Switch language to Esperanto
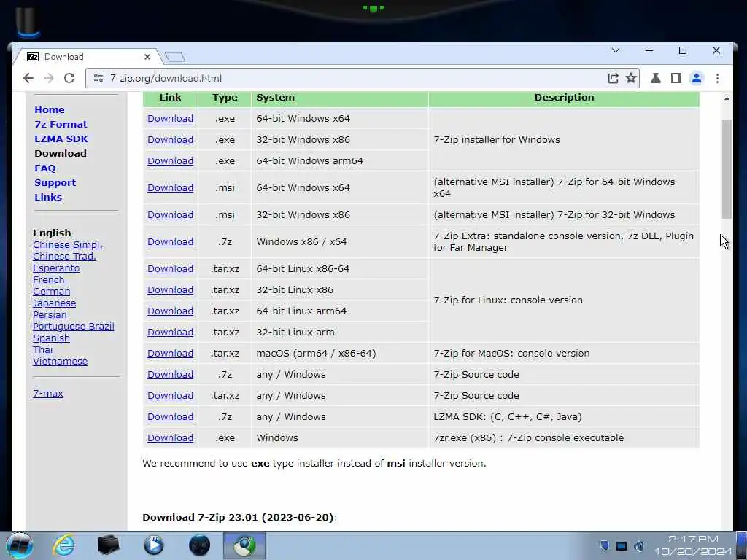The height and width of the screenshot is (560, 747). coord(56,268)
